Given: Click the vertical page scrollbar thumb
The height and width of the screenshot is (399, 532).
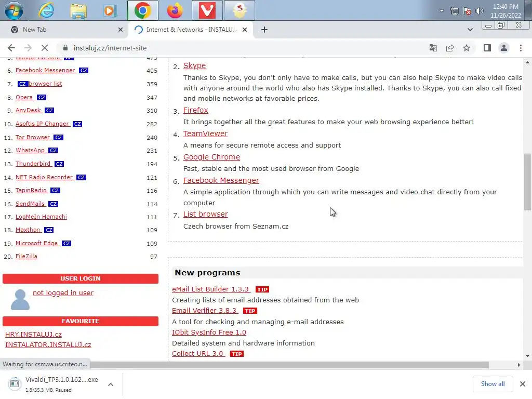Looking at the screenshot, I should (527, 182).
